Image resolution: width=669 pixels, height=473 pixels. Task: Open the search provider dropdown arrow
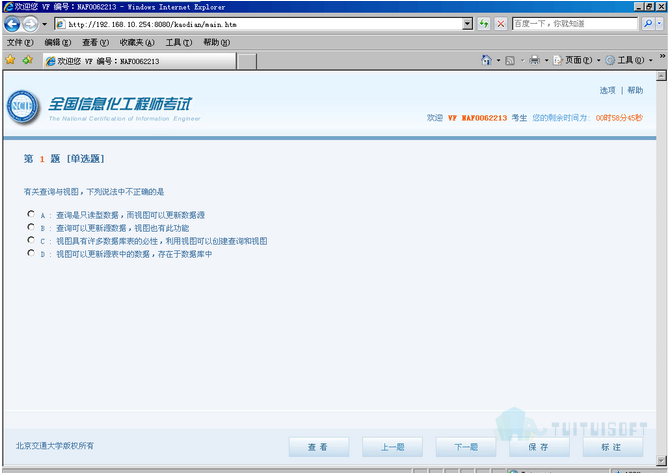660,23
